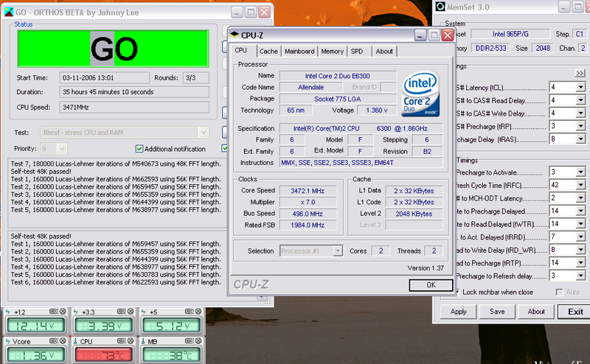Click the OK button in CPU-Z
This screenshot has height=364, width=590.
[431, 285]
